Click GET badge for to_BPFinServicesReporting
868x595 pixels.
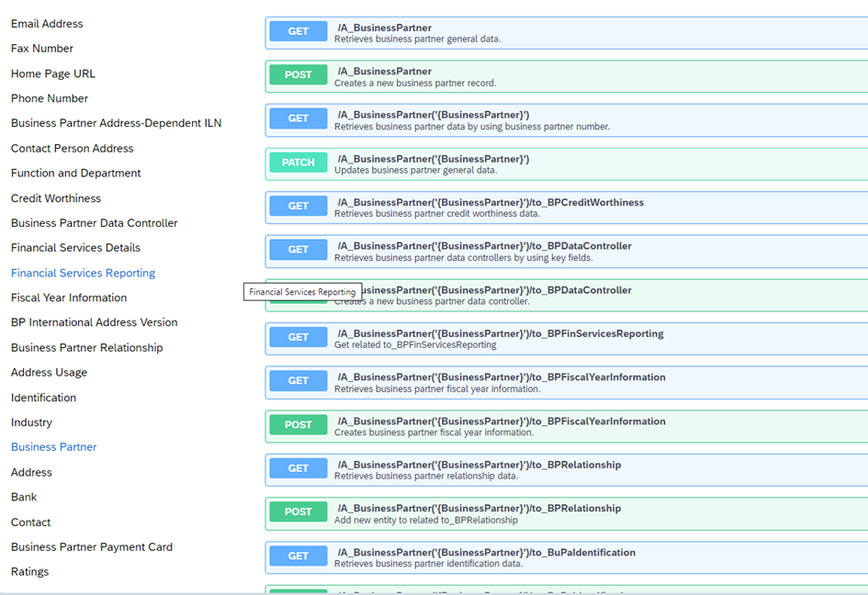point(299,338)
